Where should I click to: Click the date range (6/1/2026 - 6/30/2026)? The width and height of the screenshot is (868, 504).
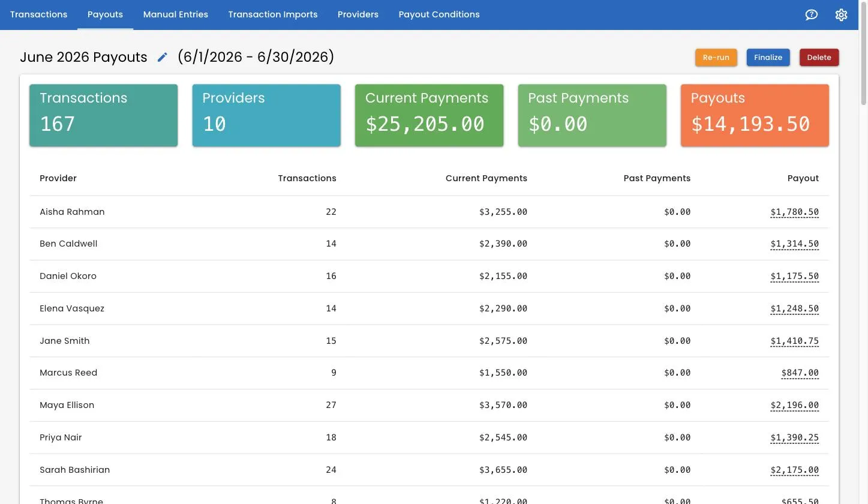click(x=256, y=57)
